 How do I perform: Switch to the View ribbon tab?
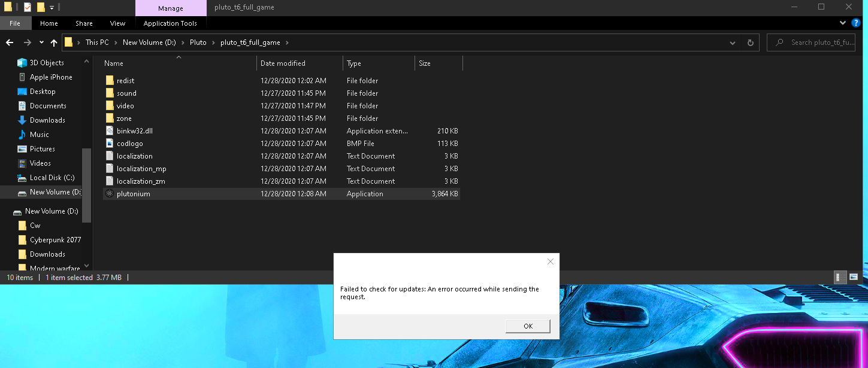[x=117, y=23]
